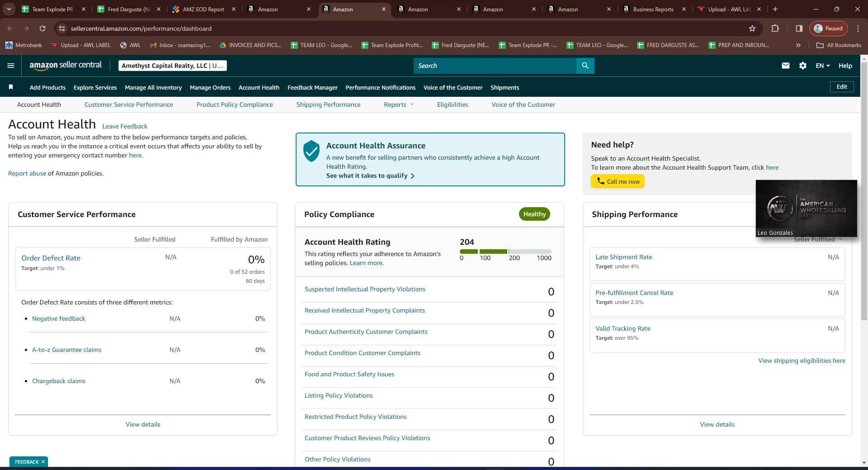Open the Chrome three-dot menu
Viewport: 868px width, 470px height.
(x=858, y=28)
